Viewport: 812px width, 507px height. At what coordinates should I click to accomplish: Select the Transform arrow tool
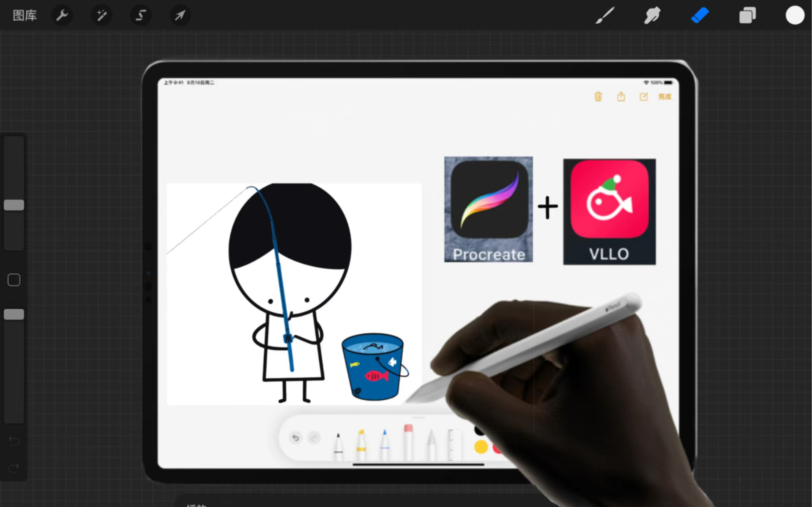pyautogui.click(x=180, y=15)
